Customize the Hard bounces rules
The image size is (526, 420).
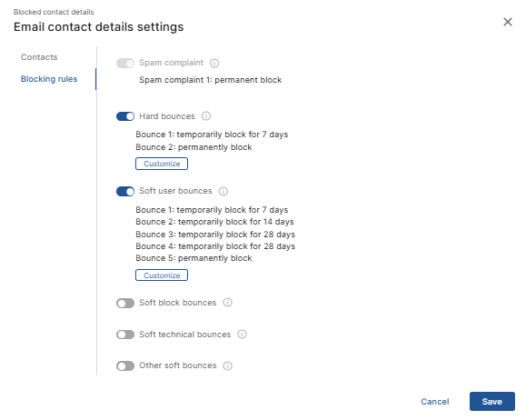pos(162,164)
